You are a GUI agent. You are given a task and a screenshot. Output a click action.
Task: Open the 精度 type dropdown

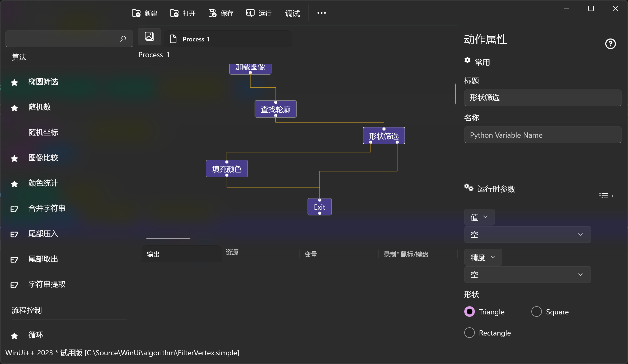click(x=483, y=257)
